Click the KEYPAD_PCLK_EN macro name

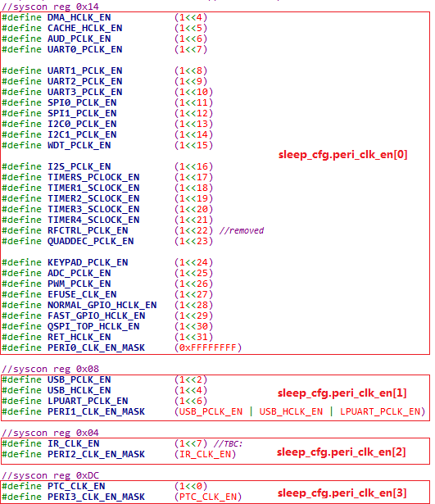[88, 262]
